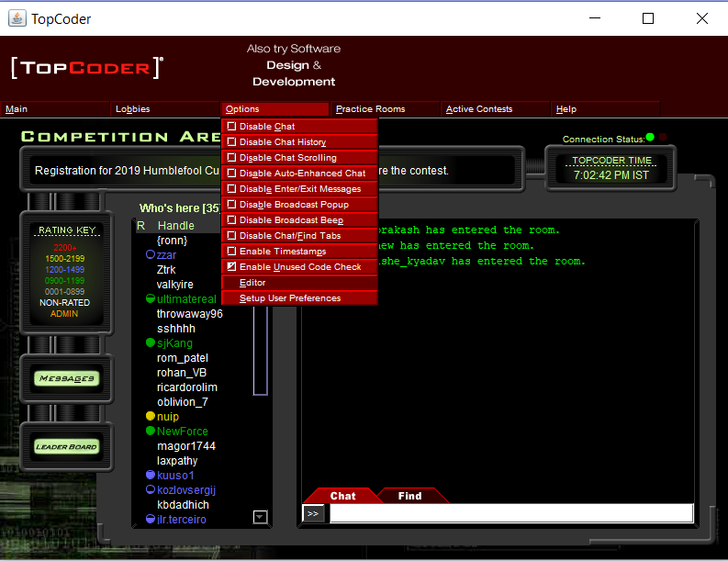Click ultimatereal's green rating icon

(x=151, y=298)
